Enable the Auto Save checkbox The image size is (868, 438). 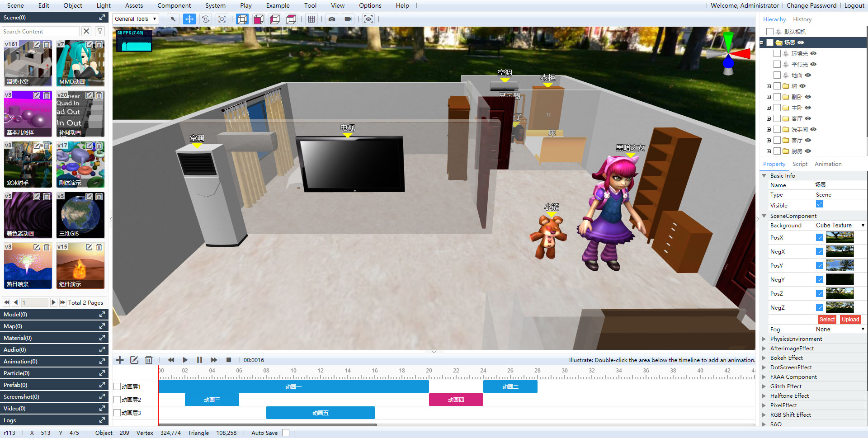tap(286, 433)
